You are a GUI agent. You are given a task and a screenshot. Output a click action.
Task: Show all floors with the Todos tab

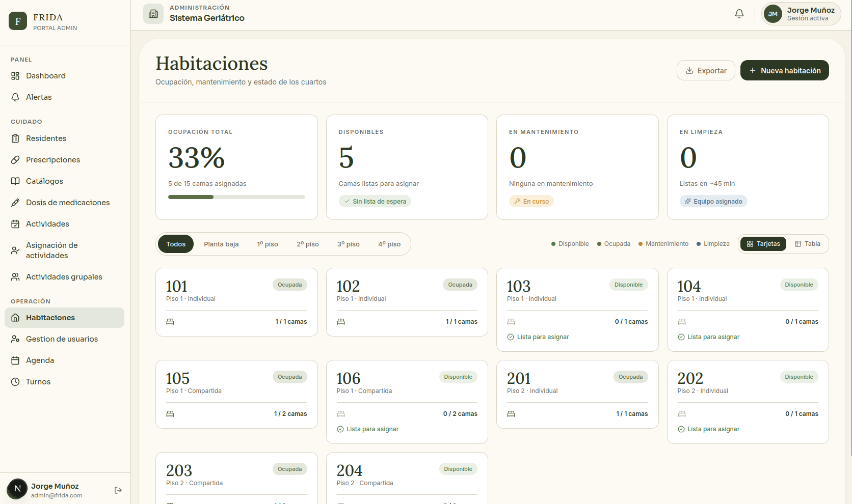[x=176, y=244]
